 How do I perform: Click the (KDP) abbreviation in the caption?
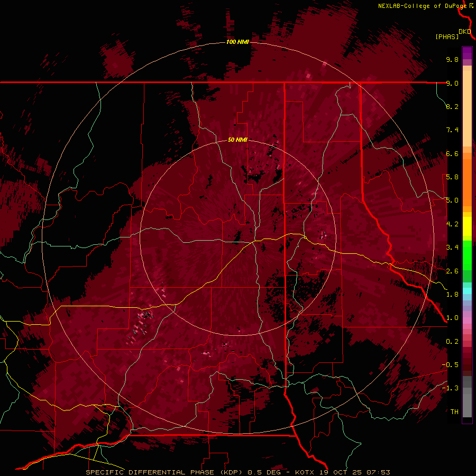232,472
